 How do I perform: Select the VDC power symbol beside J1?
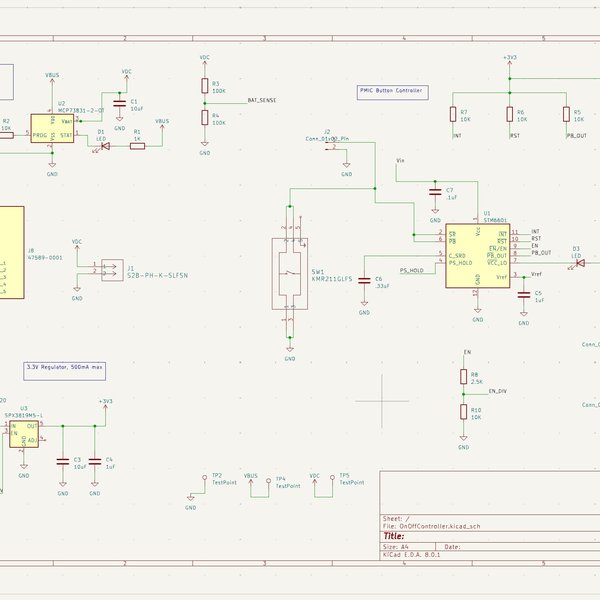[77, 246]
